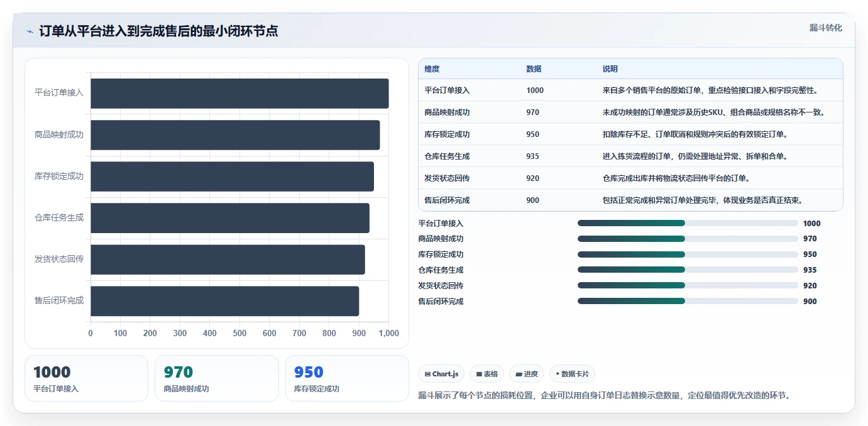Screen dimensions: 868x426
Task: Click the 1,000 x-axis tick label
Action: (388, 334)
